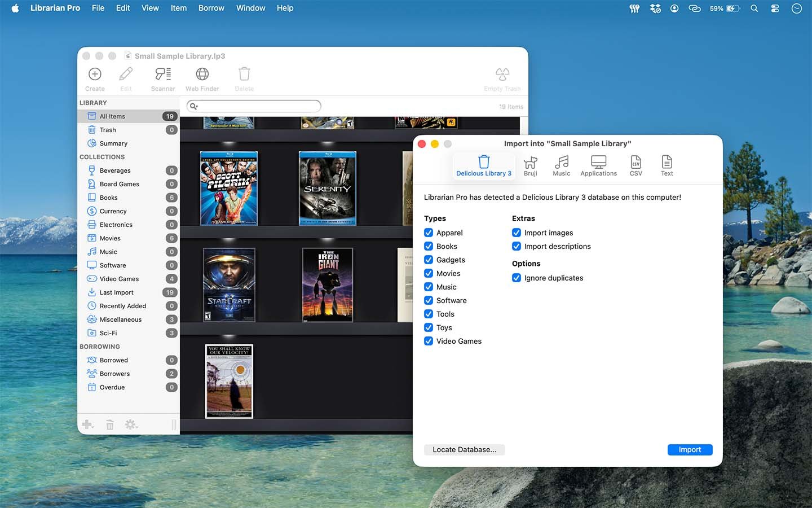Collapse the BORROWING section header
812x508 pixels.
100,346
